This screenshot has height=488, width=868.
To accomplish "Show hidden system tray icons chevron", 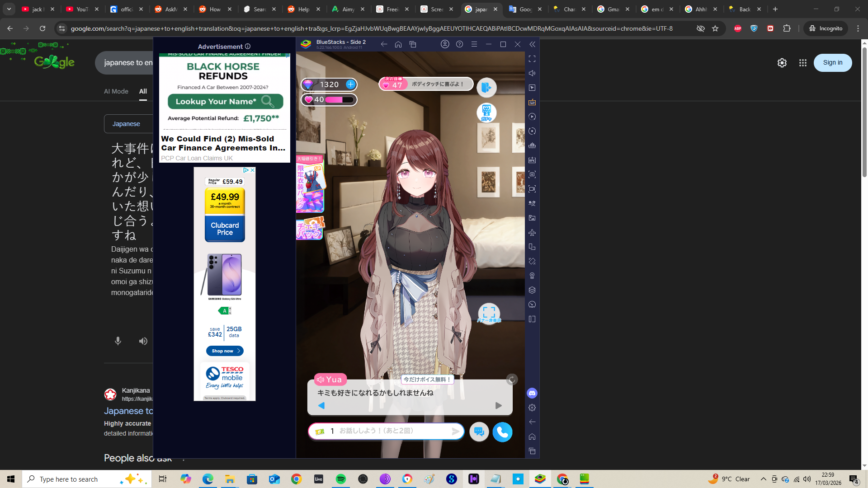I will (x=764, y=479).
